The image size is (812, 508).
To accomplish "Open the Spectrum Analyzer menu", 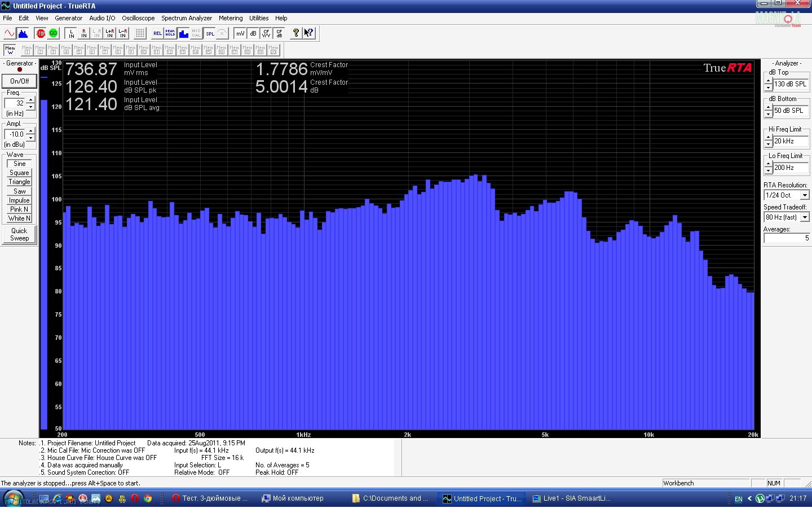I will click(186, 18).
